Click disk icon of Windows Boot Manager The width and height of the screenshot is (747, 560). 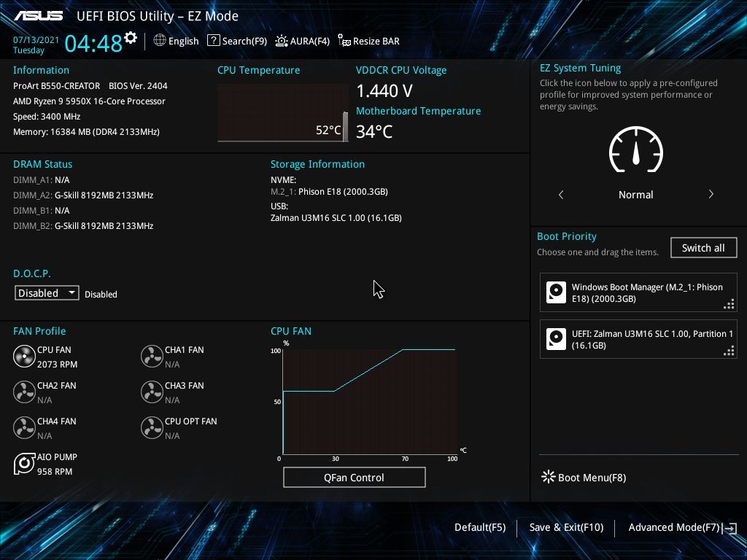[x=556, y=292]
